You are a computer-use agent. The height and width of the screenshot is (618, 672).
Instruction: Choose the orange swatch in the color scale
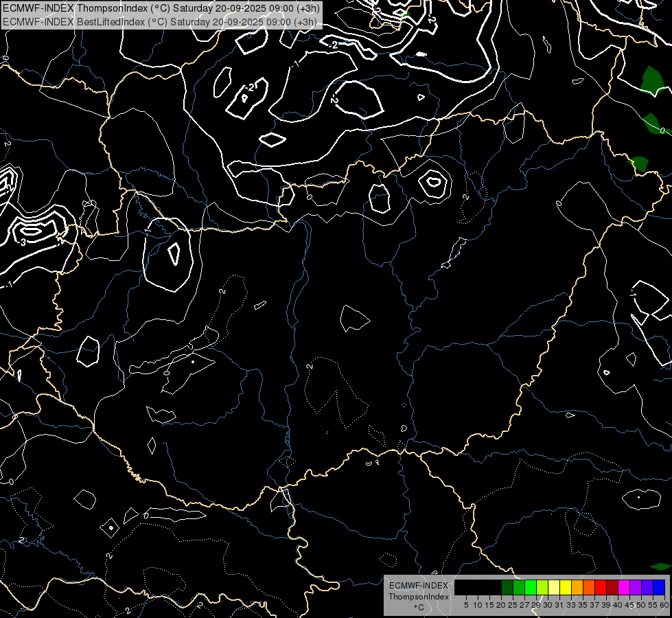pos(577,587)
